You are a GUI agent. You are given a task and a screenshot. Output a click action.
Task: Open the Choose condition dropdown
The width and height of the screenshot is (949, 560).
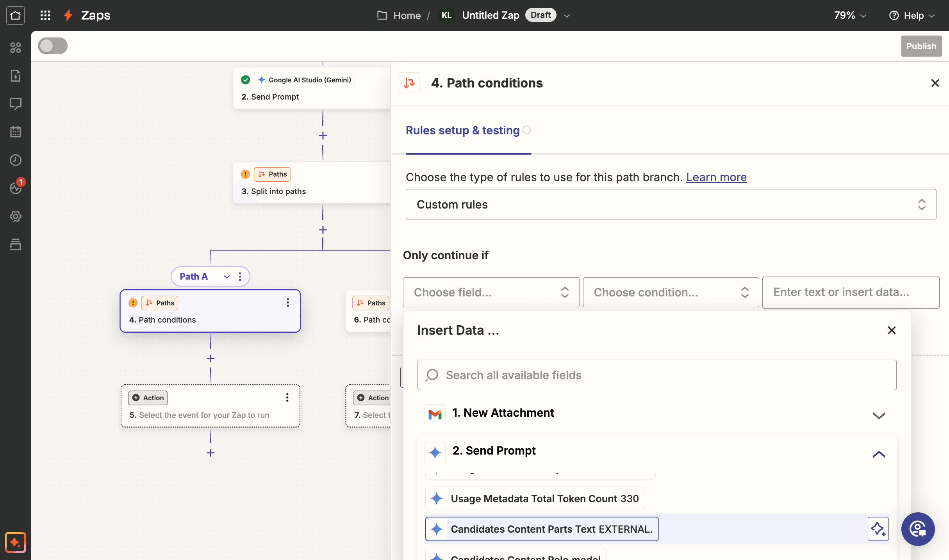pos(671,292)
